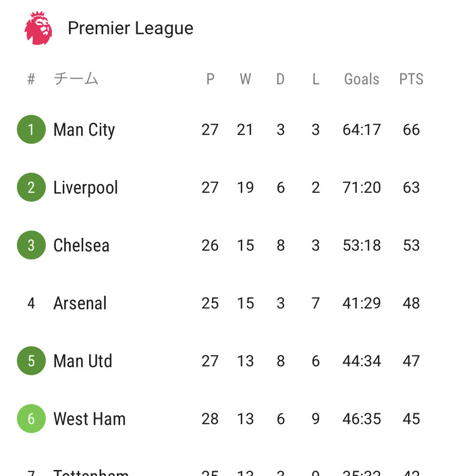
Task: Tap Man City's 66 points value
Action: [412, 129]
